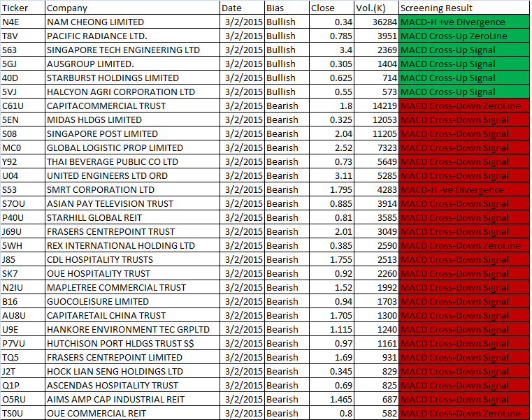Select AUSGROUP LIMITED. cell
532x420 pixels.
pos(132,64)
